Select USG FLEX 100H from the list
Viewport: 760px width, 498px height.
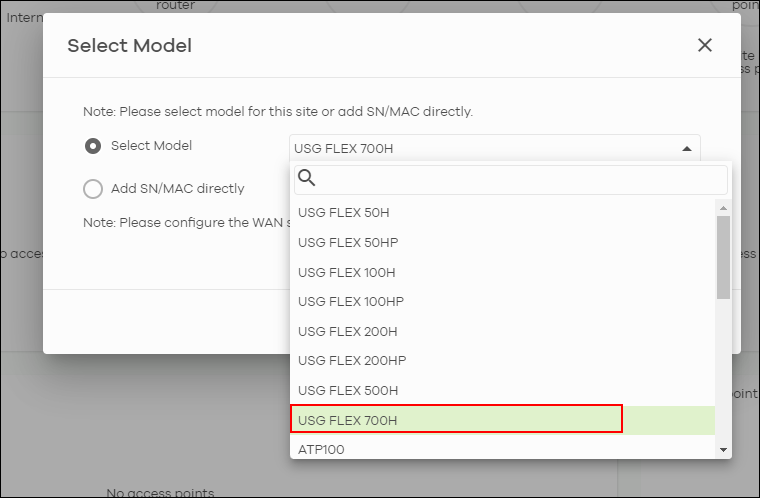[x=502, y=273]
